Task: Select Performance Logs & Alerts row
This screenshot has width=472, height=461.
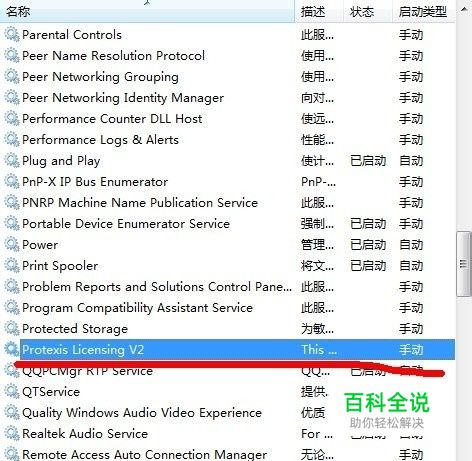Action: click(x=227, y=140)
